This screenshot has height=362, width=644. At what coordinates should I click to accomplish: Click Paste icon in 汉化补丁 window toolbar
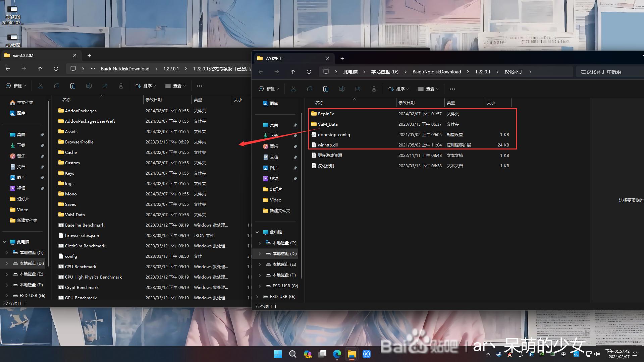326,89
